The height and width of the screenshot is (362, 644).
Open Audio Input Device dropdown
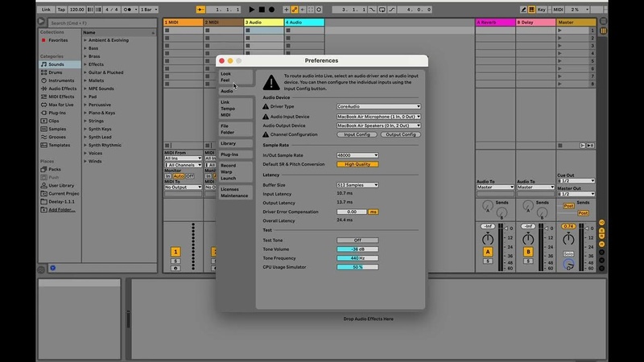click(378, 117)
